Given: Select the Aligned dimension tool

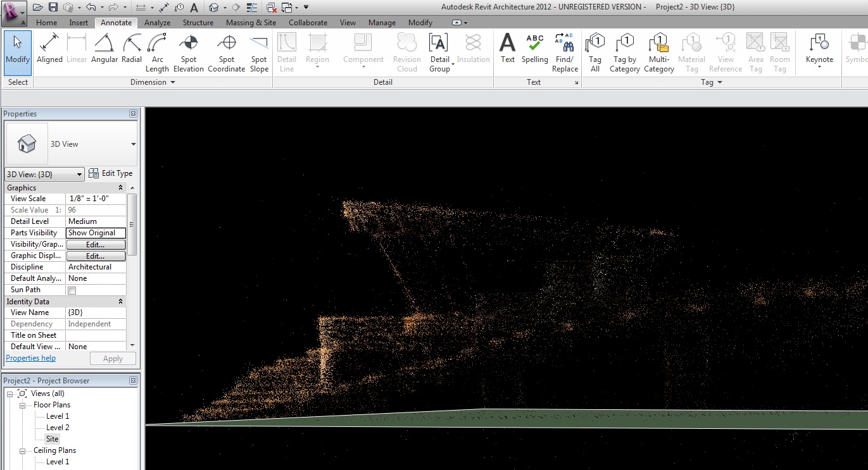Looking at the screenshot, I should pos(49,49).
